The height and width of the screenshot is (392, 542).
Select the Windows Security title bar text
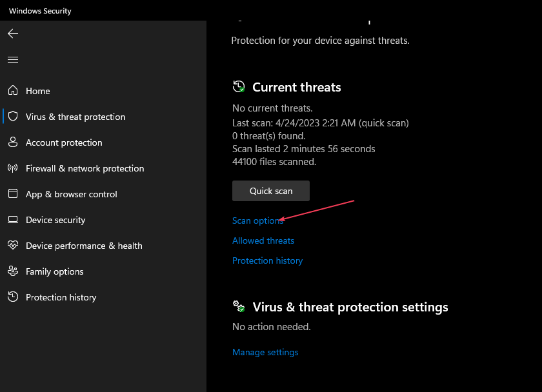pyautogui.click(x=40, y=10)
